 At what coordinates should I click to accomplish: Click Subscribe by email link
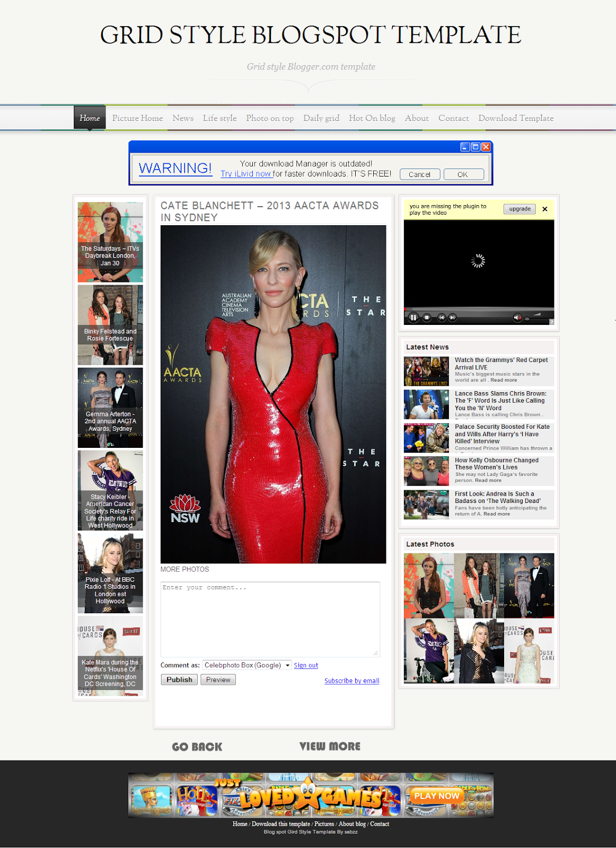[x=352, y=681]
